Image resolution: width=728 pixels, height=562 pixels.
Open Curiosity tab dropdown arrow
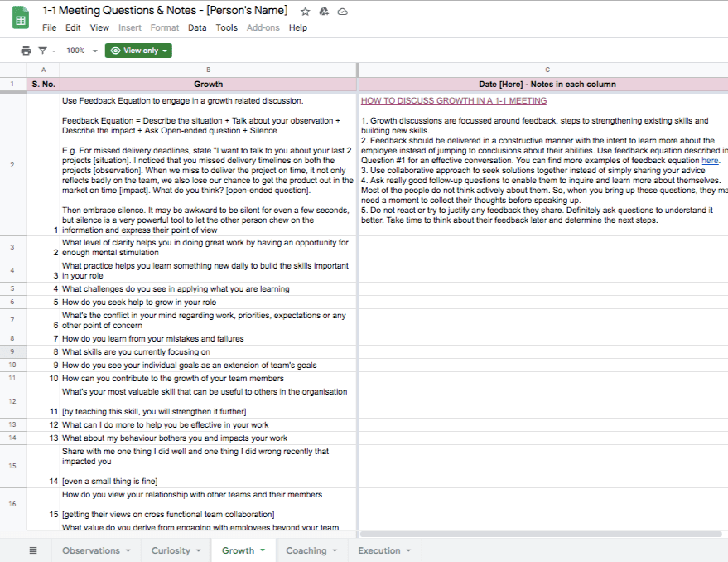click(198, 550)
